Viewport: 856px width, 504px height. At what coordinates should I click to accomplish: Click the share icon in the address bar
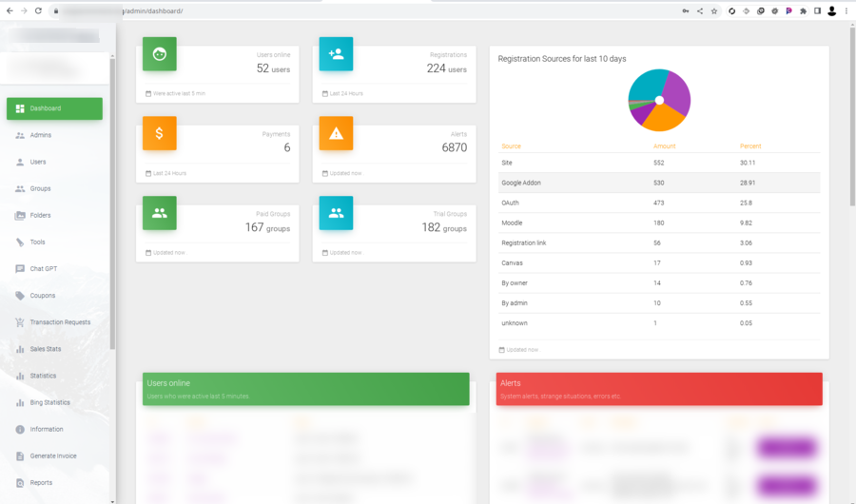(x=700, y=10)
